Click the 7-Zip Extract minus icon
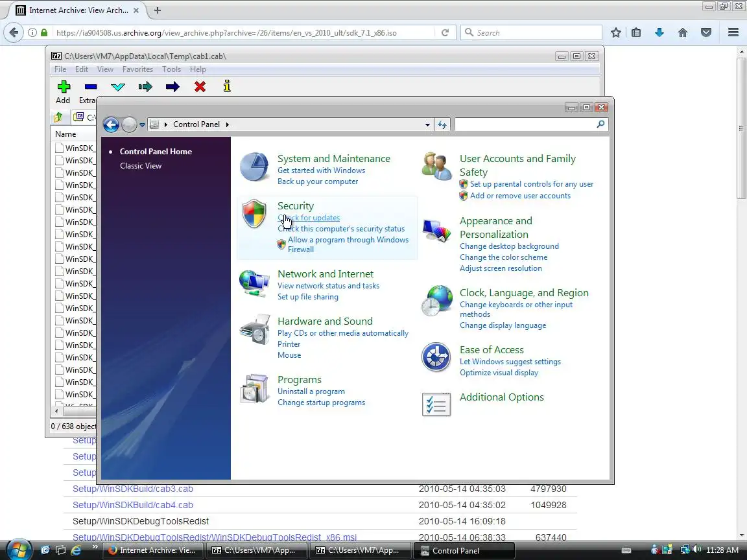 tap(91, 87)
